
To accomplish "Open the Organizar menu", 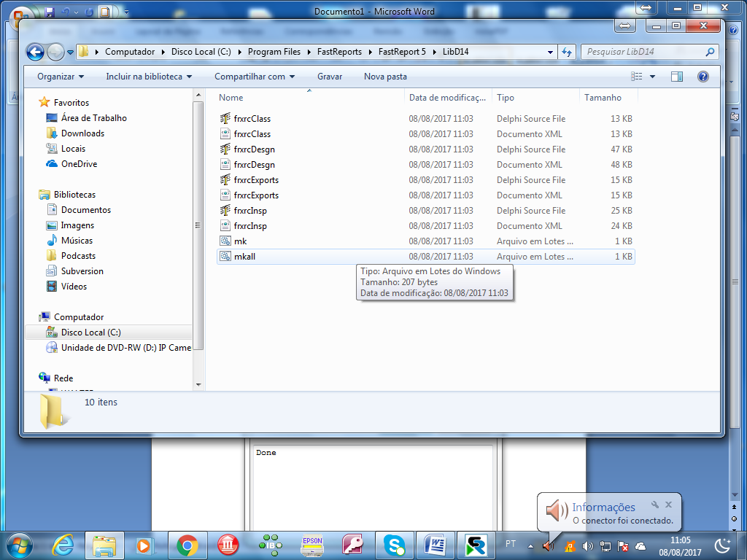I will [x=61, y=76].
